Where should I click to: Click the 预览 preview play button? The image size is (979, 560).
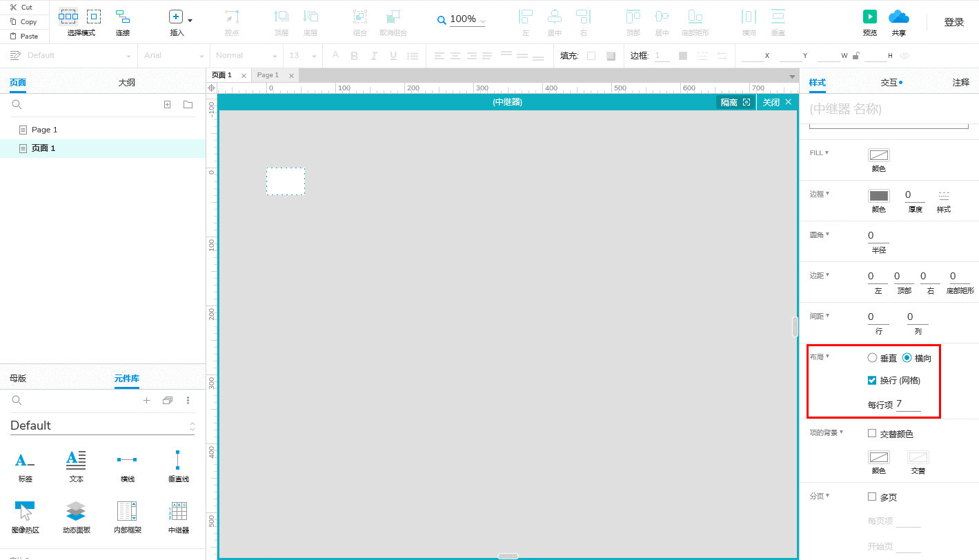click(870, 17)
